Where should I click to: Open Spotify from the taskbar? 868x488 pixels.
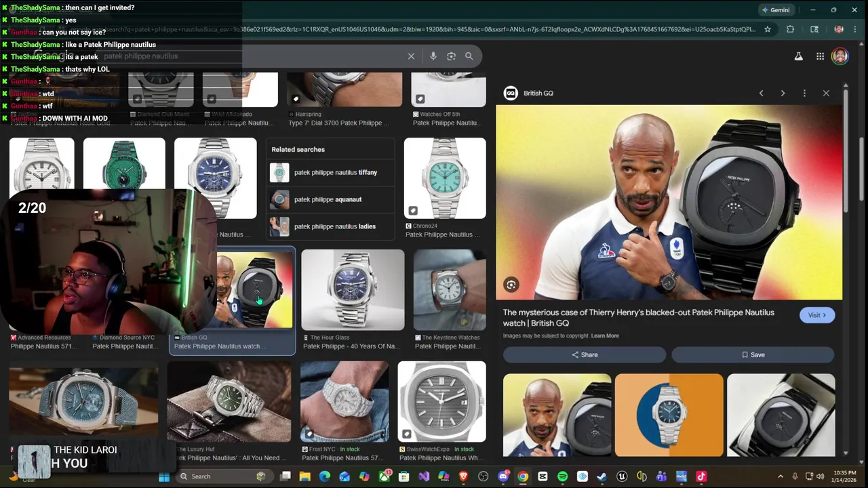coord(562,476)
